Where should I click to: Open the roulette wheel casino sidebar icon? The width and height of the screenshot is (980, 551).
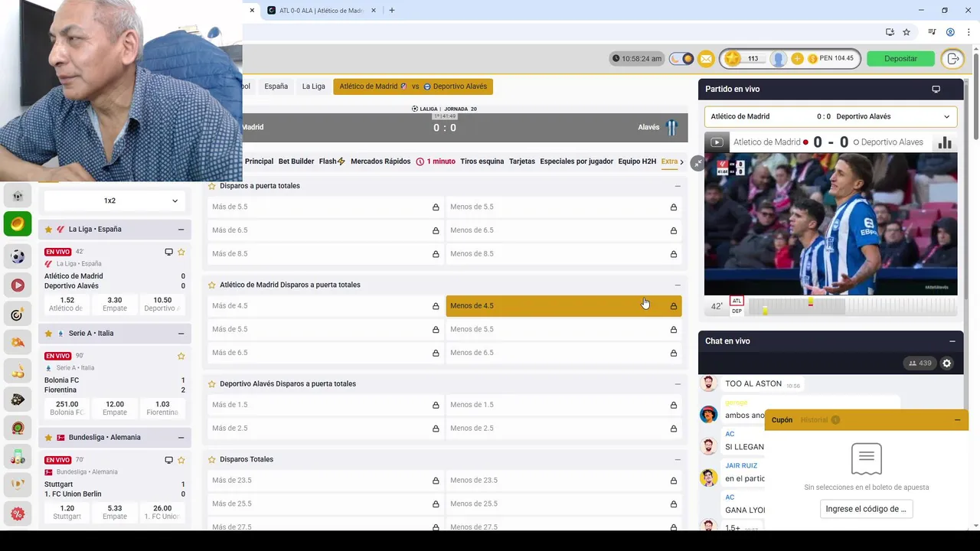point(18,428)
